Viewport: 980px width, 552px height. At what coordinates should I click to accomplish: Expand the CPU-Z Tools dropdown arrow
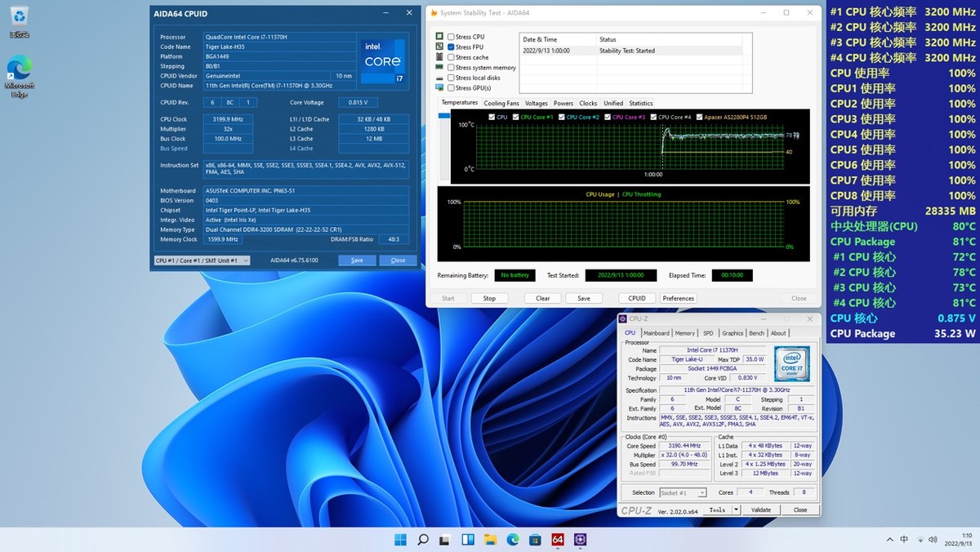[736, 510]
